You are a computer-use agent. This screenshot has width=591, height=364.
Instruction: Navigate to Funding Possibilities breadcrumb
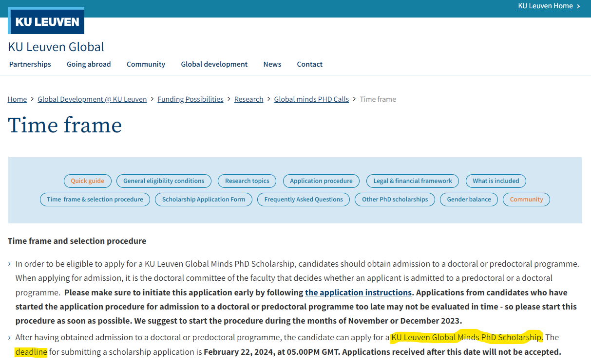coord(191,99)
